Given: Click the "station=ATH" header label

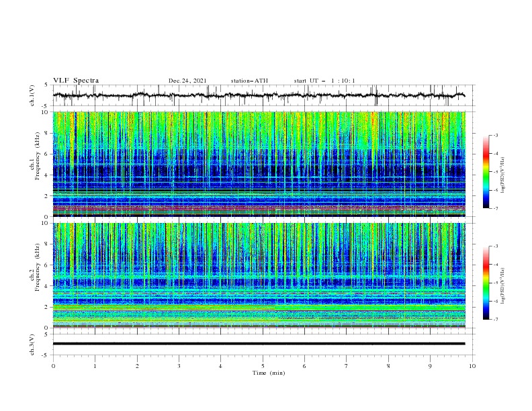Looking at the screenshot, I should [x=249, y=81].
